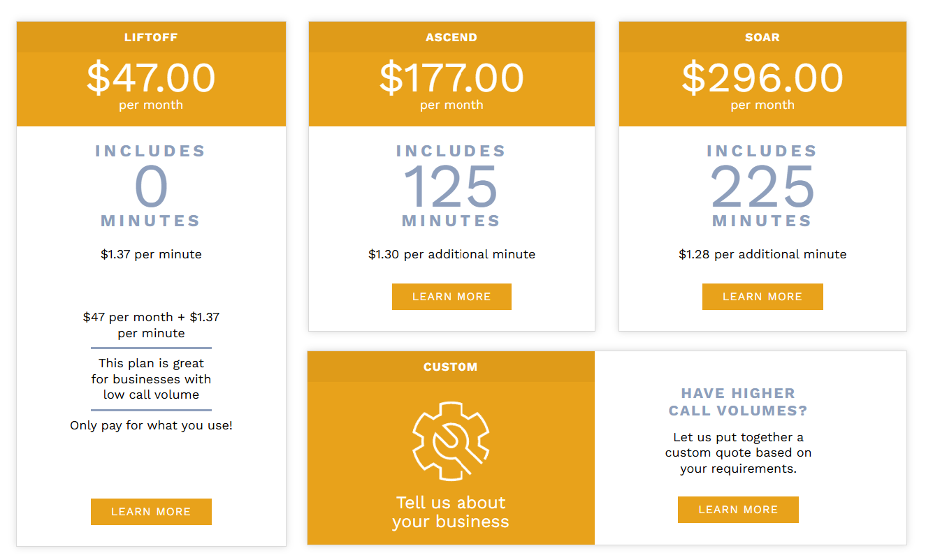Click Learn More under Soar plan
Viewport: 926px width, 560px height.
point(762,297)
